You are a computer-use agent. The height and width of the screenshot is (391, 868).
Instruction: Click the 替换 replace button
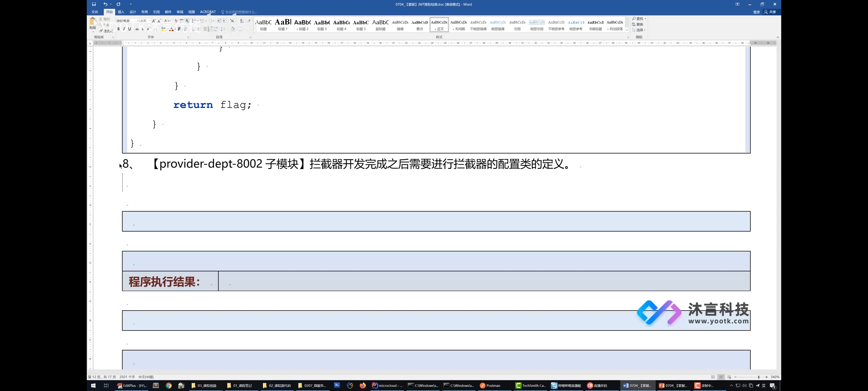click(638, 24)
